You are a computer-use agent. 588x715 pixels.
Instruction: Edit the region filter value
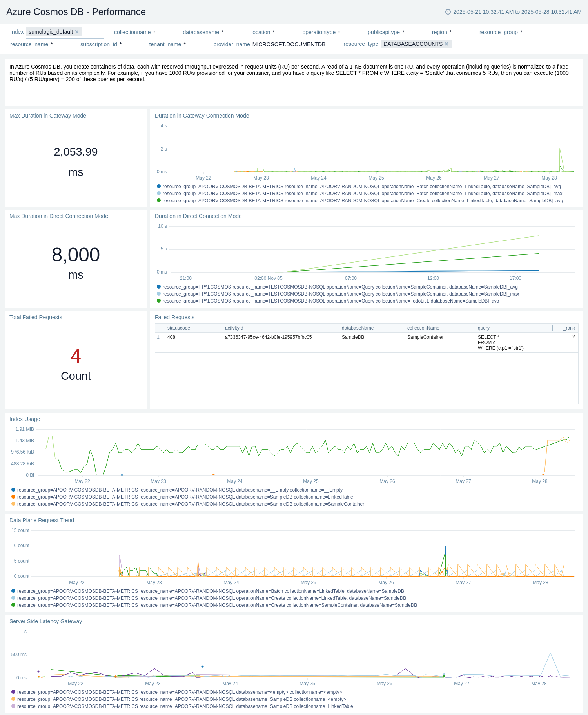459,32
